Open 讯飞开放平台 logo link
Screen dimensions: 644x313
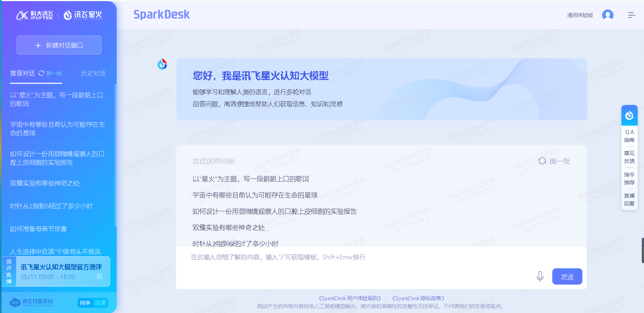tap(31, 303)
